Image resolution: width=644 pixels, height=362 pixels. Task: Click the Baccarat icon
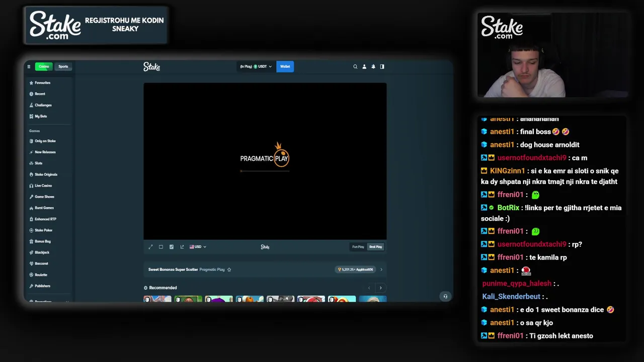coord(31,263)
